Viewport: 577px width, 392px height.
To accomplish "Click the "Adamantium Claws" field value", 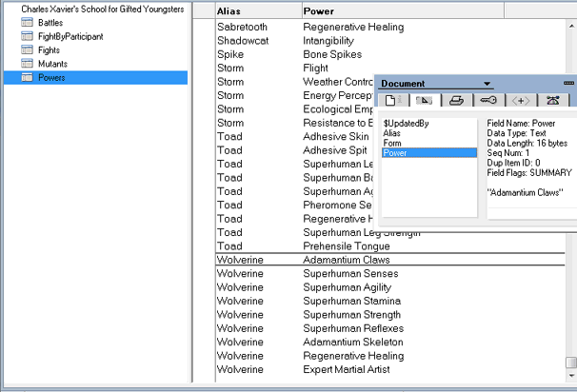I will pyautogui.click(x=525, y=192).
